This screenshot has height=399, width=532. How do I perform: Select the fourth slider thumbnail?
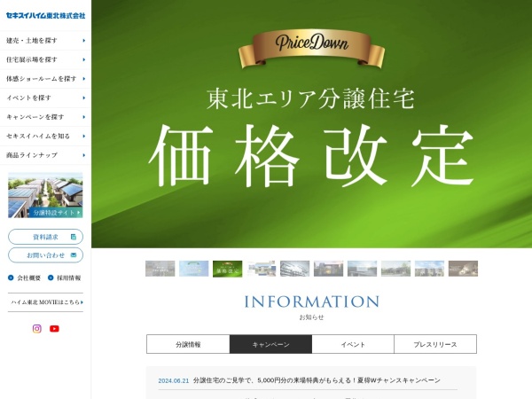tap(262, 269)
